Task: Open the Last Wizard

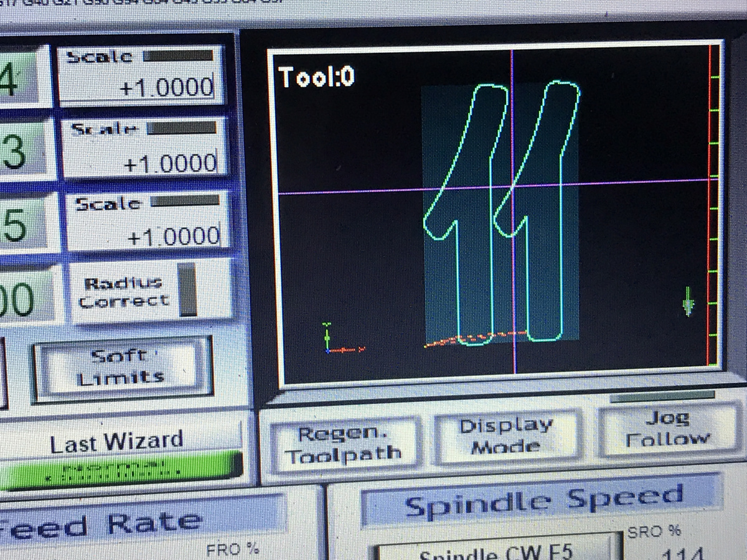Action: tap(117, 443)
